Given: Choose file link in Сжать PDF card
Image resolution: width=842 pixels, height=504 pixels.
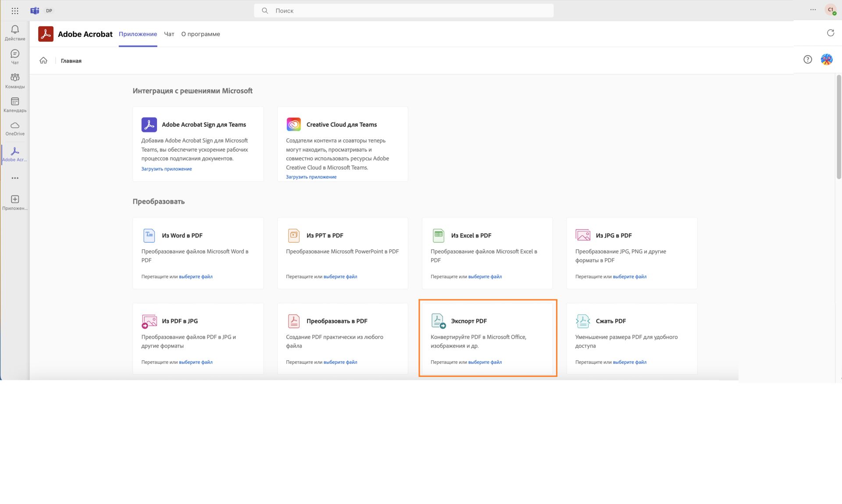Looking at the screenshot, I should (630, 362).
